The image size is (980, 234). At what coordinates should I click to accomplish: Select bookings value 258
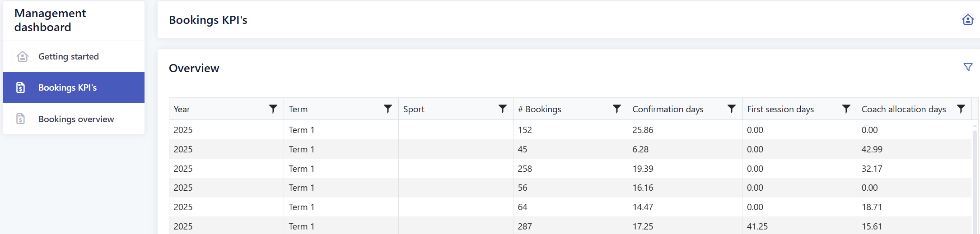525,169
